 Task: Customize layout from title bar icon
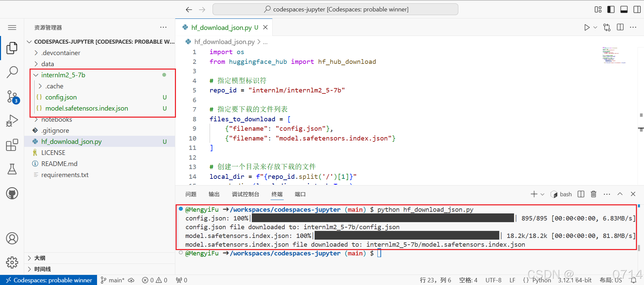click(x=598, y=9)
